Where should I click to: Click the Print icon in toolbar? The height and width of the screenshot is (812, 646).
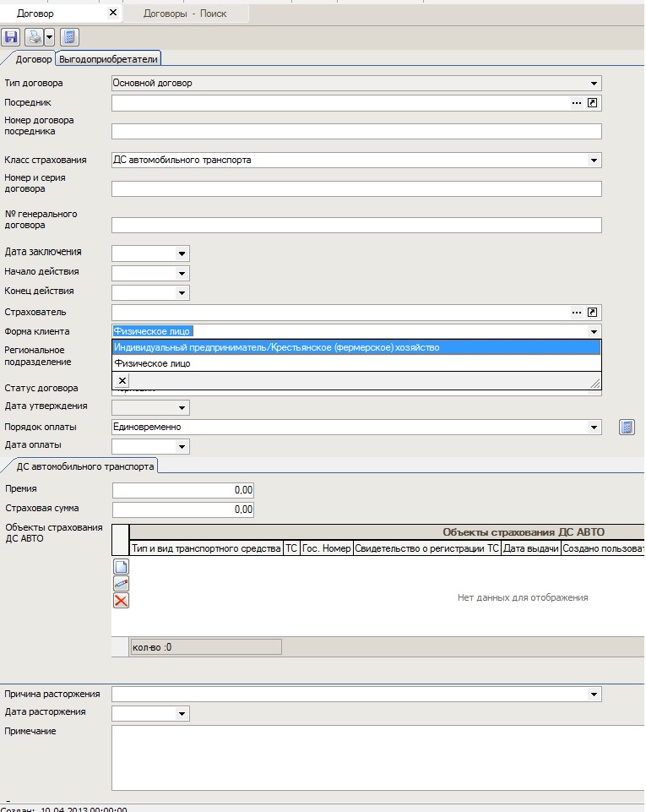click(34, 37)
